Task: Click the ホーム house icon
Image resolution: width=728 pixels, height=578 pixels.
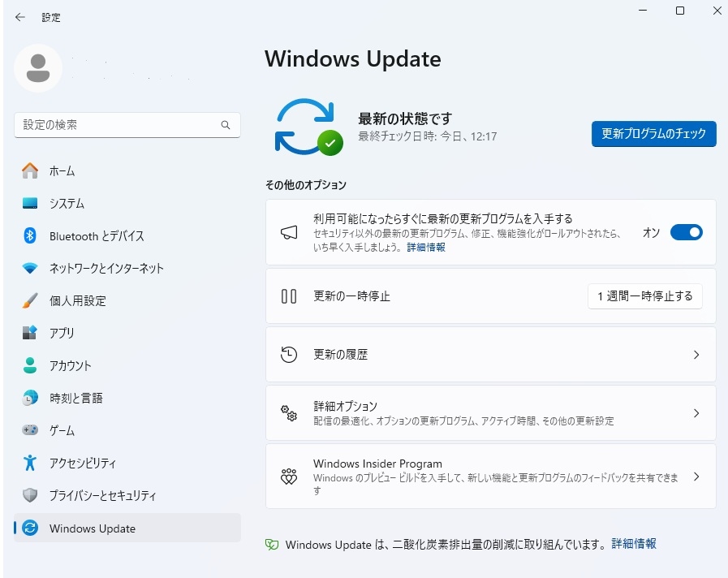Action: click(x=30, y=170)
